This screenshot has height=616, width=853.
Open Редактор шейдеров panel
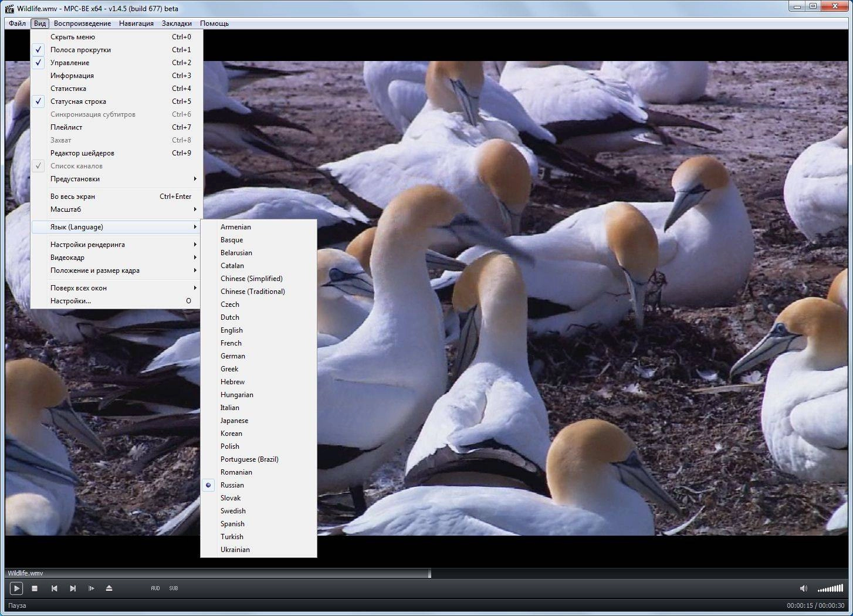[117, 153]
